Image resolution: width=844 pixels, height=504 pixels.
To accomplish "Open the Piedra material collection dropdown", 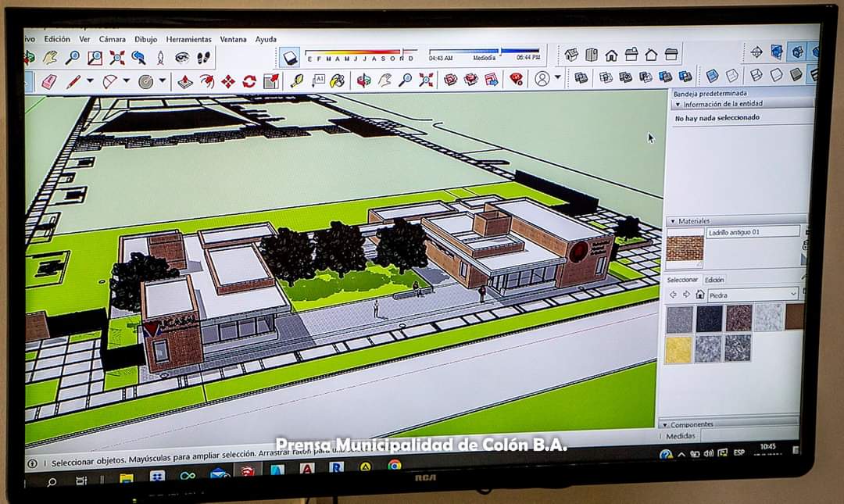I will (793, 295).
